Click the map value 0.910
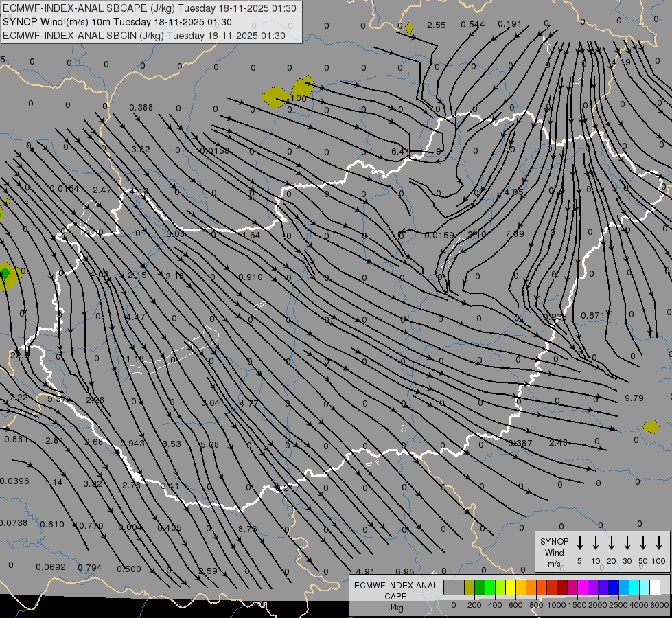672x618 pixels. click(x=251, y=277)
